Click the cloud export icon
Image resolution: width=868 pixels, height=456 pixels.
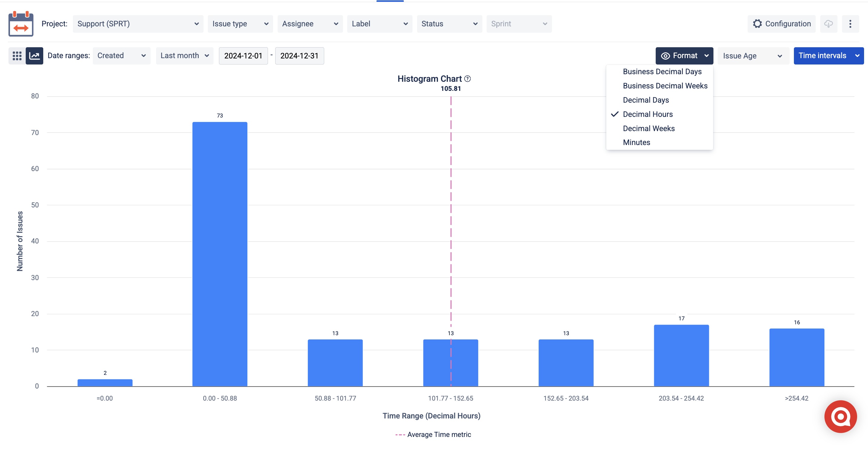[x=829, y=24]
